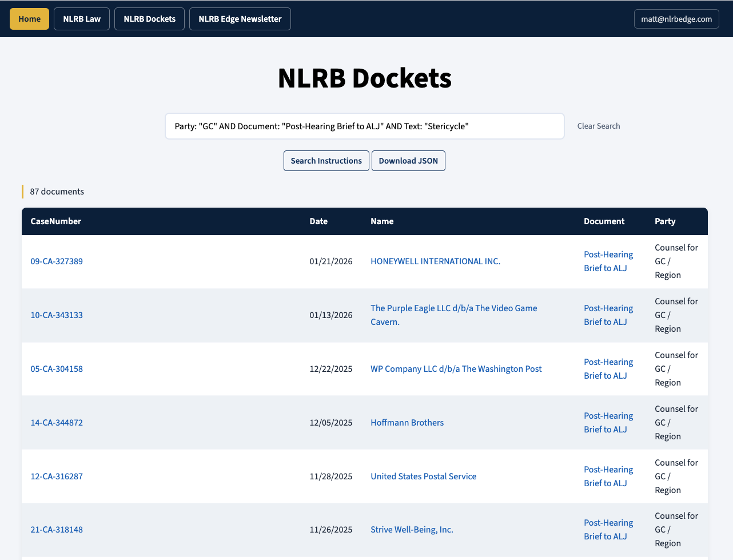Click the CaseNumber column header
The width and height of the screenshot is (733, 560).
pyautogui.click(x=56, y=221)
